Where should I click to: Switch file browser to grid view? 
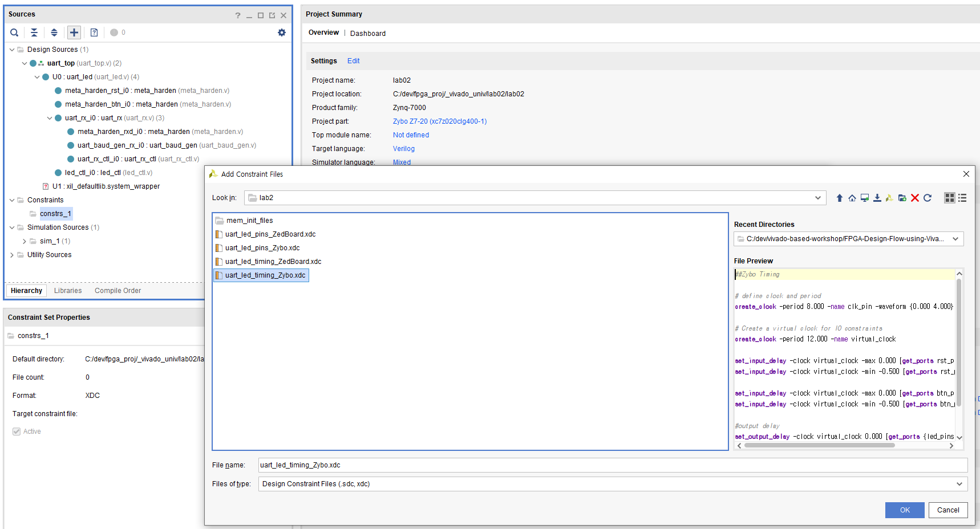coord(950,198)
